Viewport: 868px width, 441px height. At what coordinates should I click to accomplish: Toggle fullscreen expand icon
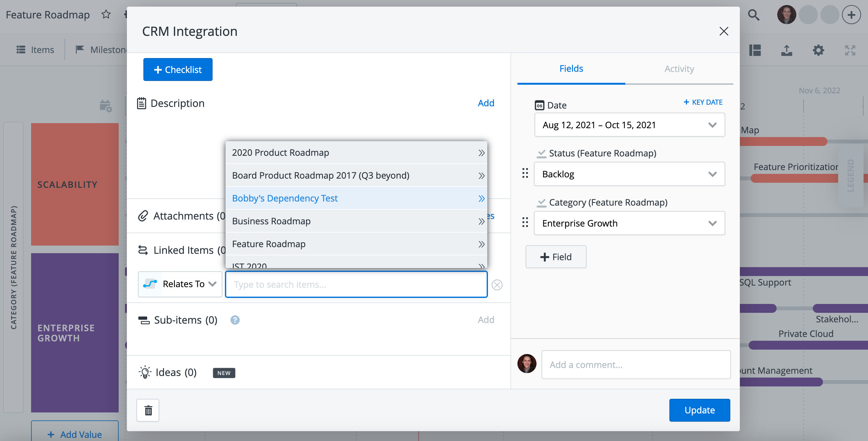pos(850,50)
